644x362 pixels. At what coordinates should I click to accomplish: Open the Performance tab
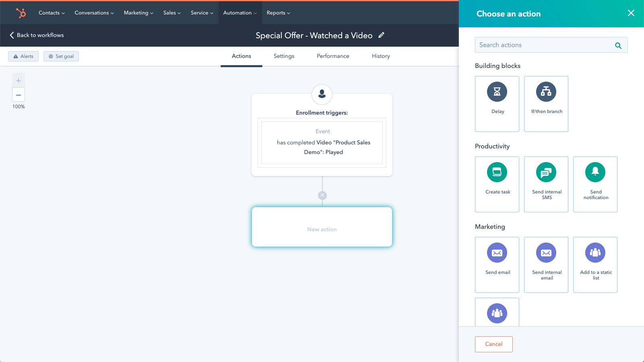click(333, 56)
